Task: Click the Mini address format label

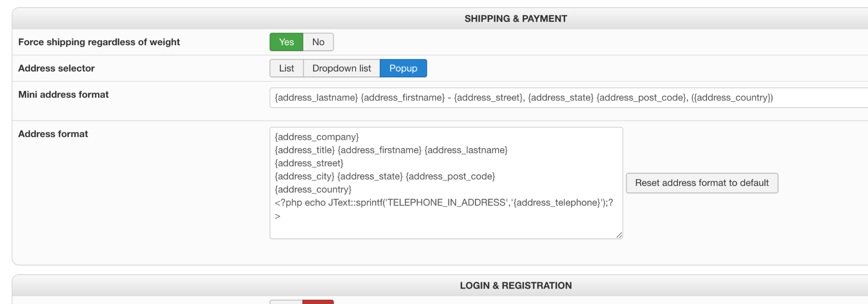Action: coord(63,95)
